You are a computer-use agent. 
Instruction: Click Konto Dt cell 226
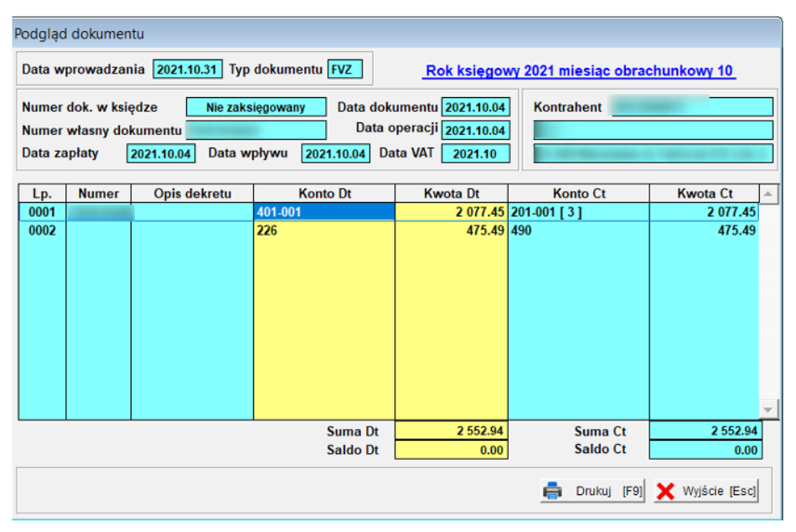(324, 230)
